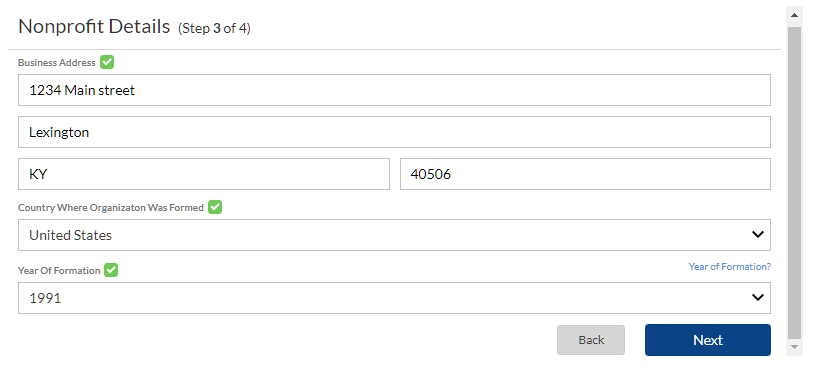This screenshot has width=817, height=374.
Task: Open the 'Year of Formation?' help link
Action: (x=729, y=267)
